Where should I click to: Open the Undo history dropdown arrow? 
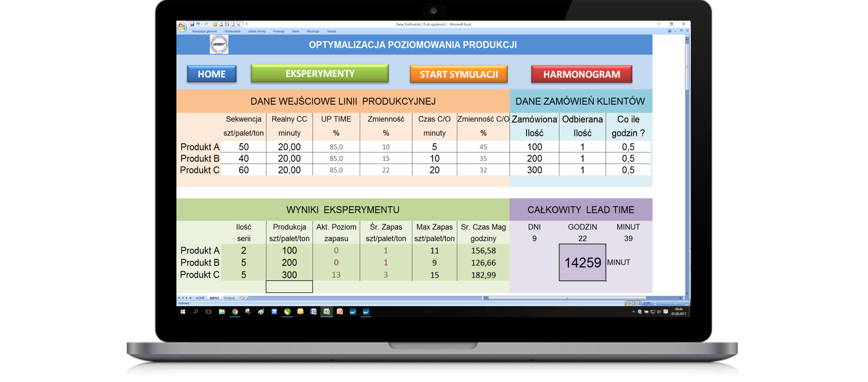tap(202, 24)
